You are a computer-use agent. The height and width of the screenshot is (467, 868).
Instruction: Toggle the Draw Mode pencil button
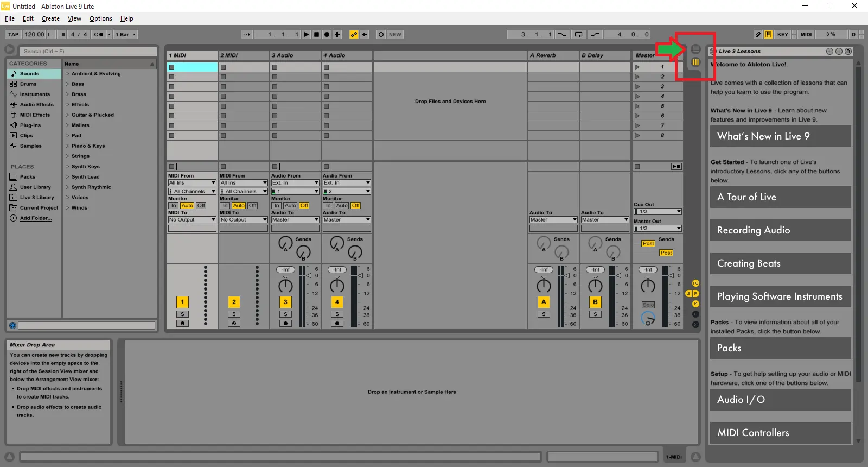point(758,34)
